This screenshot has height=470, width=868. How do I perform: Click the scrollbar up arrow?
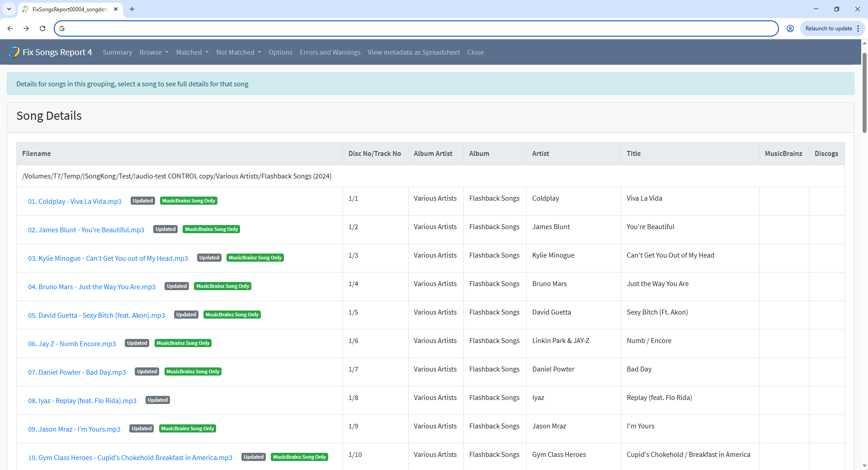[x=864, y=43]
